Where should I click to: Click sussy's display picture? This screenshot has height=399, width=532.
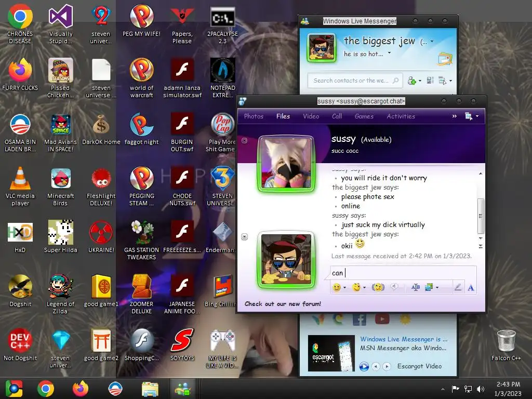click(286, 163)
